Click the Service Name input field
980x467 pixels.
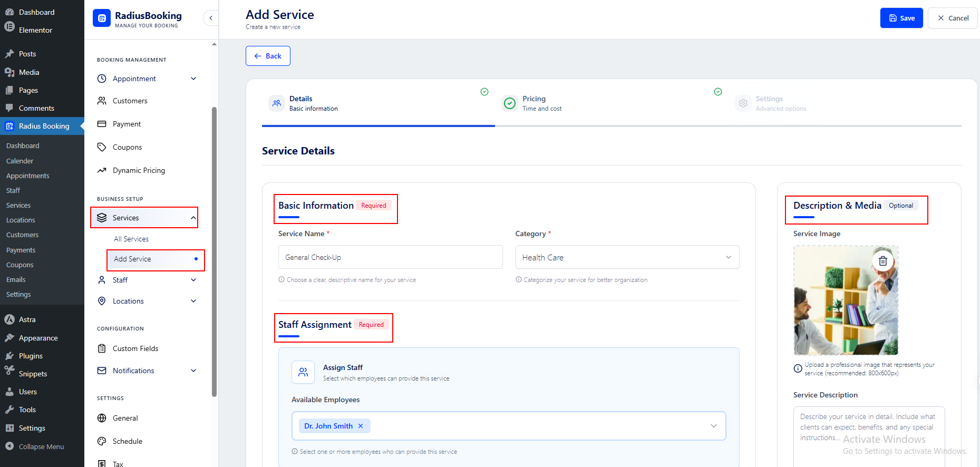(390, 257)
